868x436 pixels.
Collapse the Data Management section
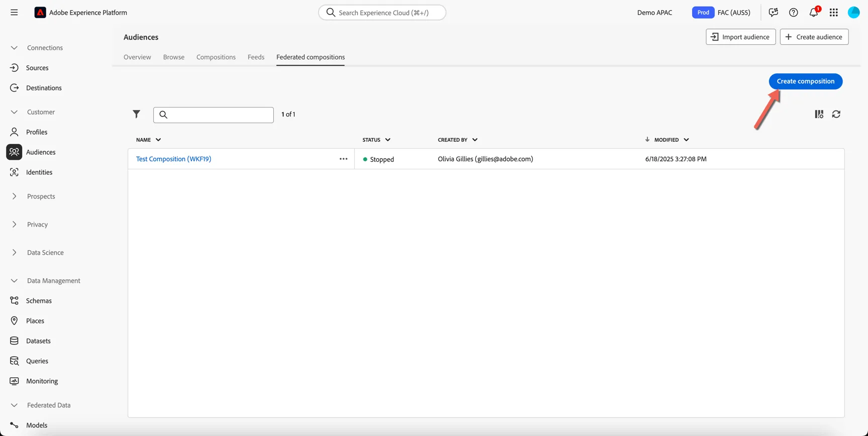pyautogui.click(x=14, y=281)
